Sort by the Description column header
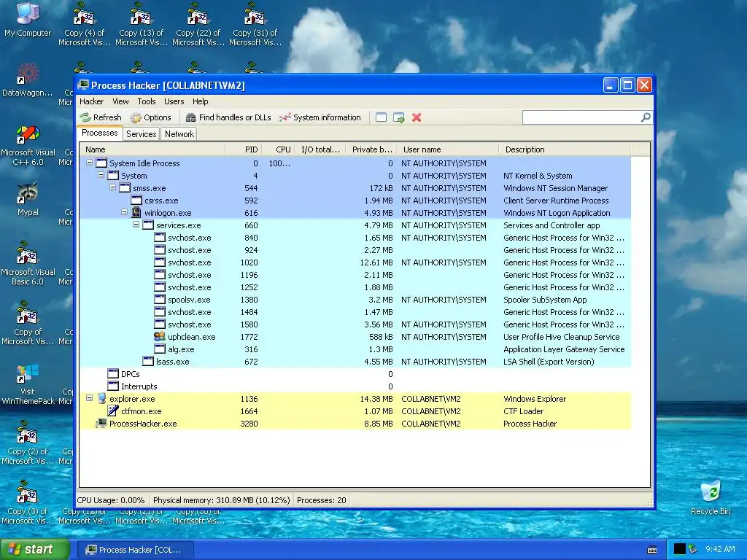 565,149
